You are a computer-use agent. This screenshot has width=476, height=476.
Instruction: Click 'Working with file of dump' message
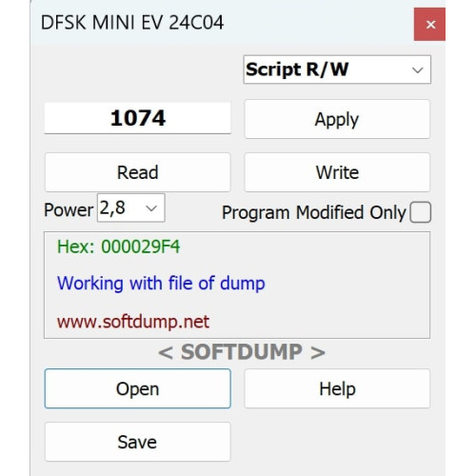click(x=161, y=283)
